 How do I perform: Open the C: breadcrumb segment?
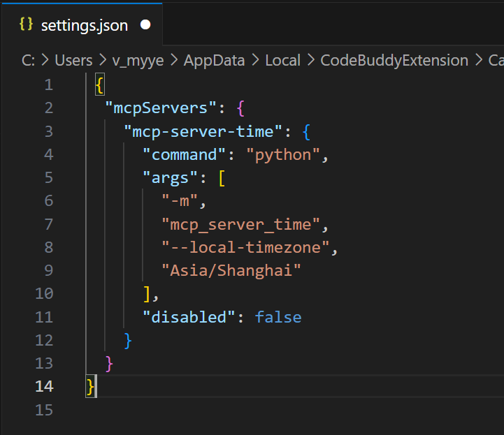(x=29, y=61)
